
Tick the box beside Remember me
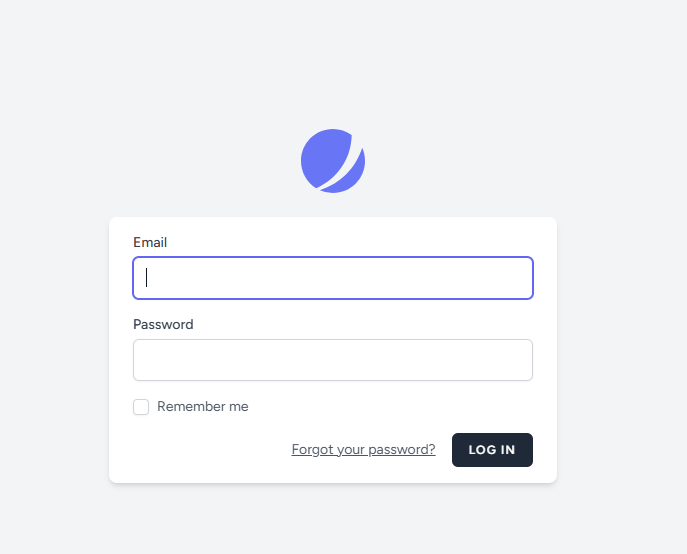point(141,407)
